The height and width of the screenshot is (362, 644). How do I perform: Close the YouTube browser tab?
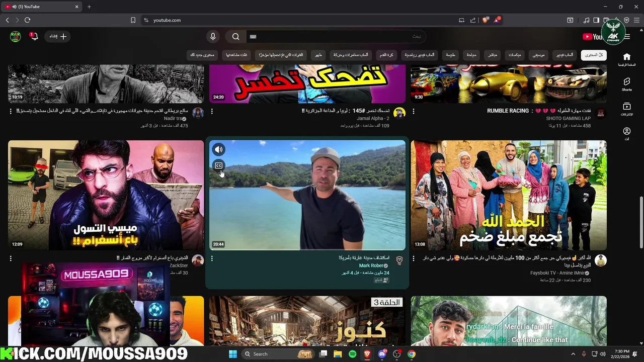77,7
